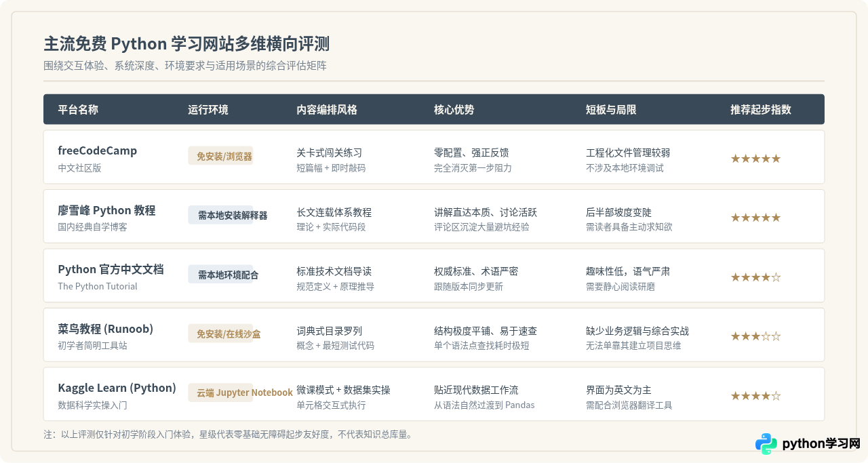
Task: Click the footnote starting with 注:以上评测
Action: [228, 434]
